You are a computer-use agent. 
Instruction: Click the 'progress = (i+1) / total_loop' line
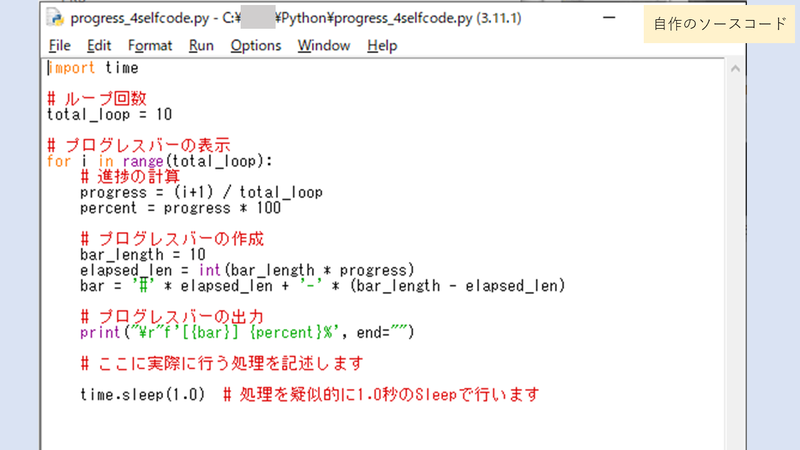pyautogui.click(x=202, y=192)
